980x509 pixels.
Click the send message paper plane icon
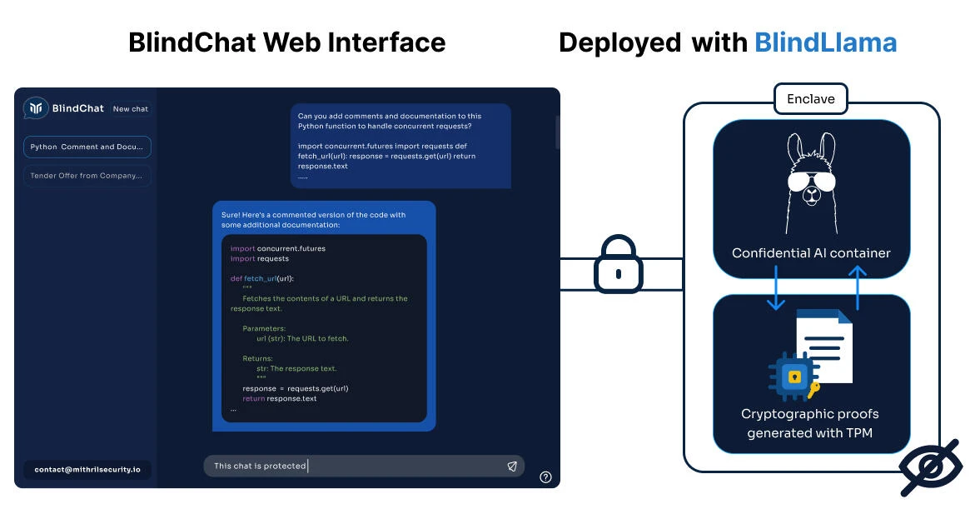[x=512, y=466]
